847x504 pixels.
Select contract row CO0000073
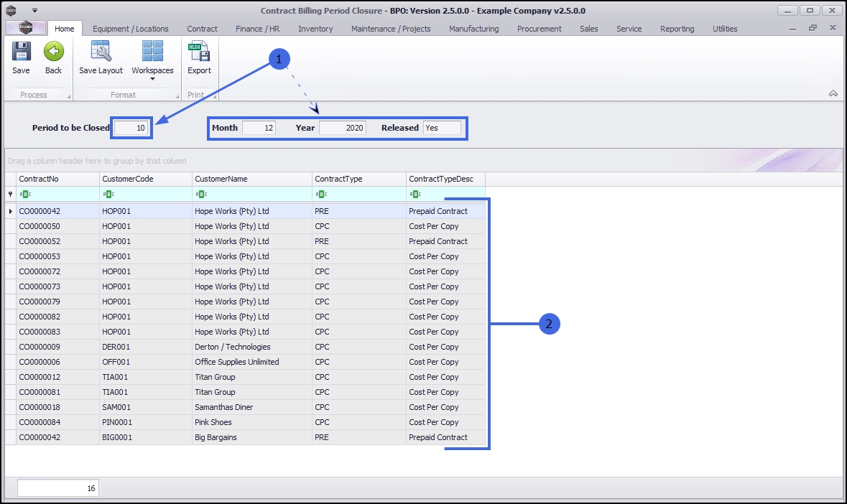(x=251, y=286)
